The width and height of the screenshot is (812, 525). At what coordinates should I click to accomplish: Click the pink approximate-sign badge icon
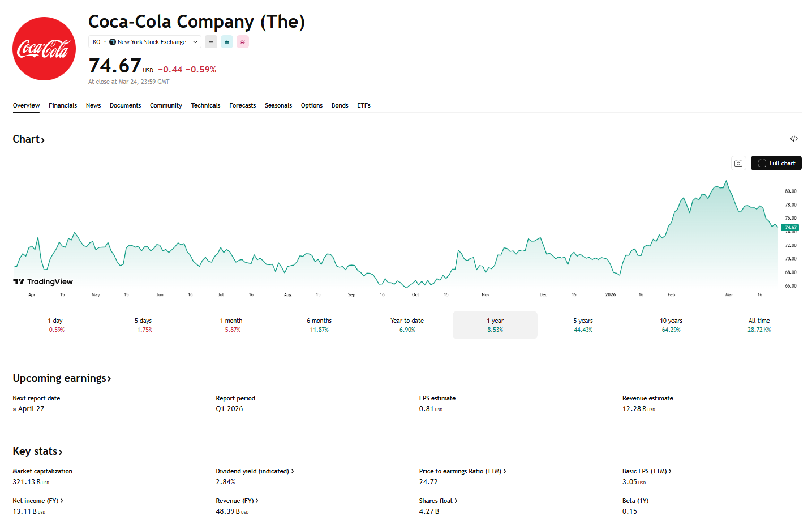243,42
